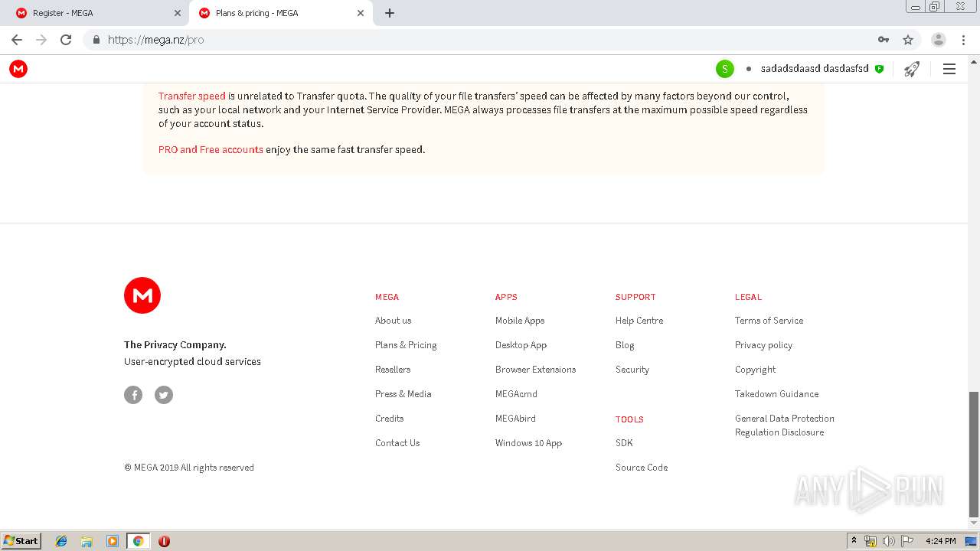Open the Plans & Pricing footer link
This screenshot has height=551, width=980.
tap(406, 345)
